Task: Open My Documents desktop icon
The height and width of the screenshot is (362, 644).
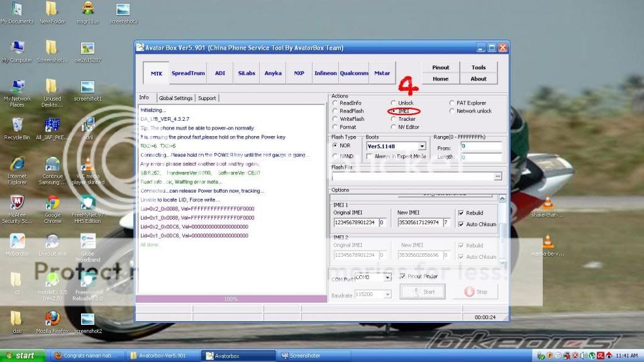Action: (x=17, y=13)
